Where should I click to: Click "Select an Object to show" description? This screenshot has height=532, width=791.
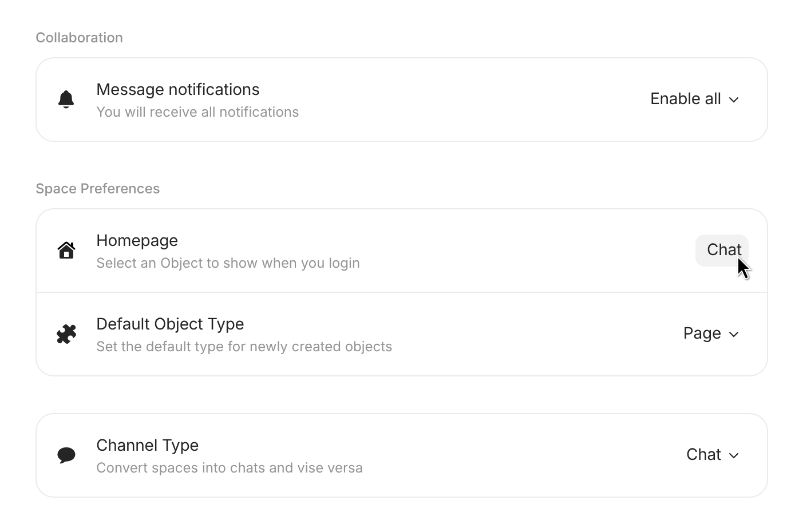[228, 263]
